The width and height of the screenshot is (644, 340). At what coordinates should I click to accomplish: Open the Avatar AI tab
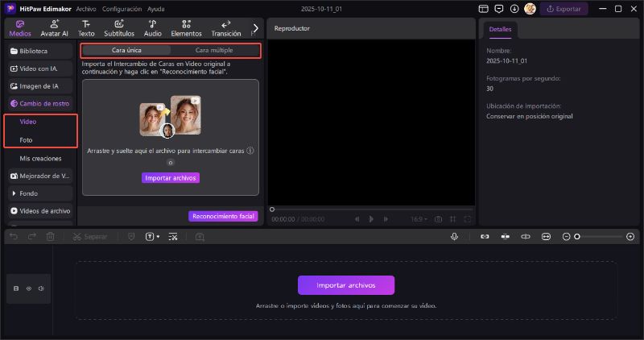(x=54, y=28)
